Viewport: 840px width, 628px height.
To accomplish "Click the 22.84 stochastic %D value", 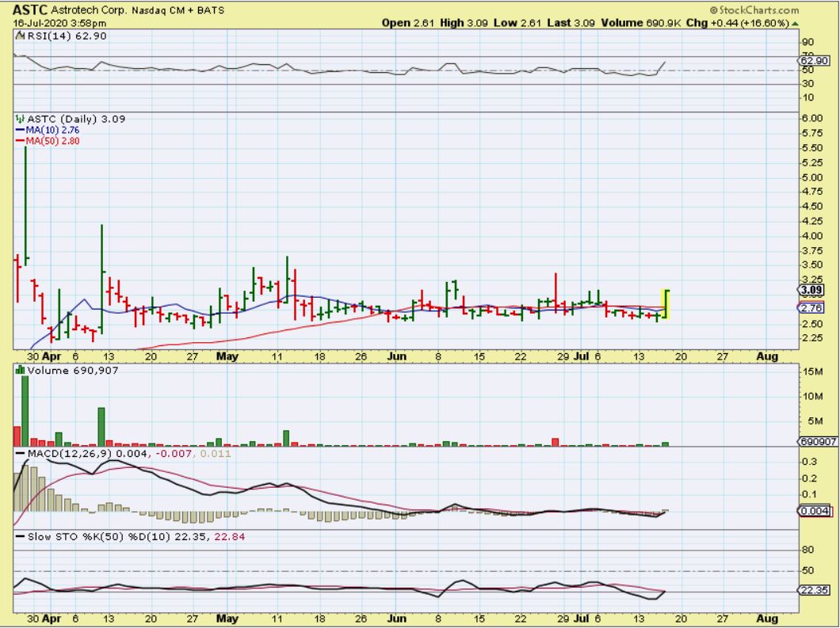I will (229, 536).
